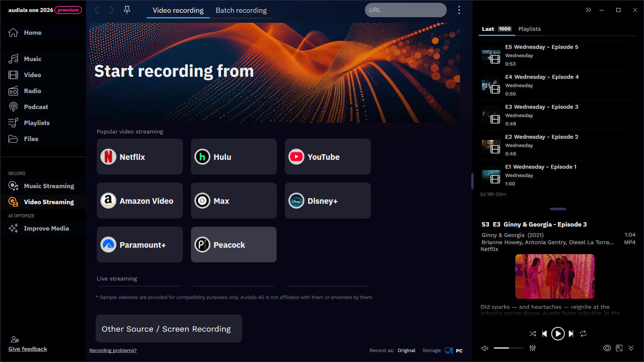This screenshot has height=362, width=644.
Task: Select Video Streaming in the Record section
Action: (x=49, y=202)
